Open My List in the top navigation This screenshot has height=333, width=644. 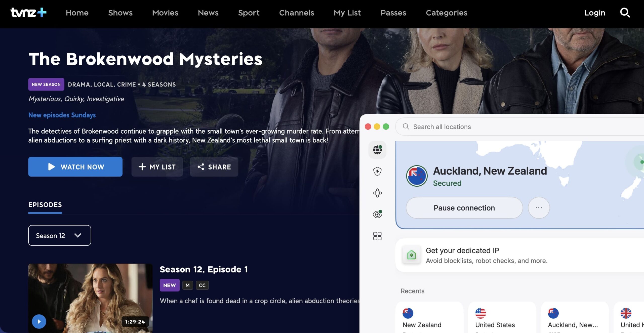click(347, 13)
